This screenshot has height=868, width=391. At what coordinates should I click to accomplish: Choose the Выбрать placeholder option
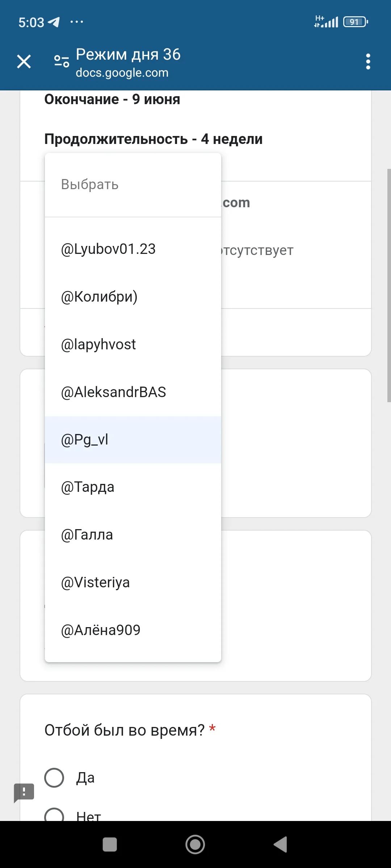(89, 185)
